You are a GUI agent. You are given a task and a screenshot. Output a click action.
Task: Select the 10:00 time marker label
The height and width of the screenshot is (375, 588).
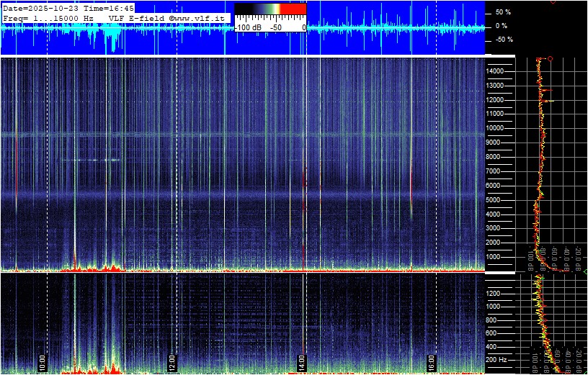43,361
